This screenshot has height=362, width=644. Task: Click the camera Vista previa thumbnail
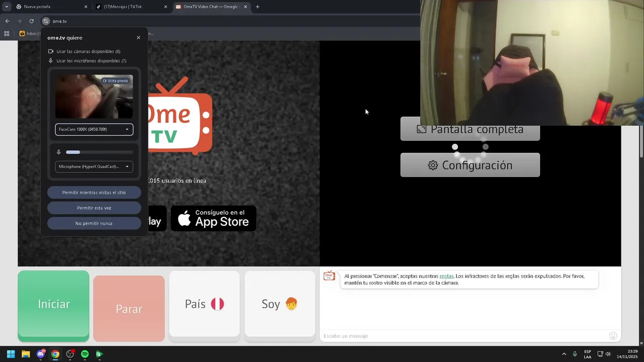[x=94, y=97]
